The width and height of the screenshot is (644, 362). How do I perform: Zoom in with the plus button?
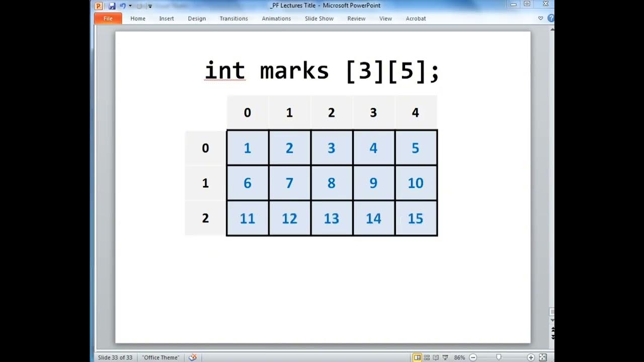coord(531,357)
